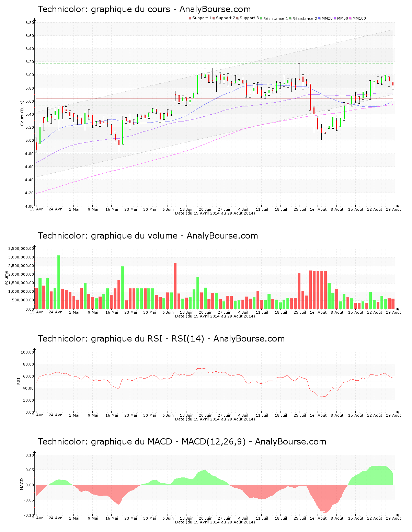Click the MM100 magenta legend square
The width and height of the screenshot is (412, 532).
350,18
